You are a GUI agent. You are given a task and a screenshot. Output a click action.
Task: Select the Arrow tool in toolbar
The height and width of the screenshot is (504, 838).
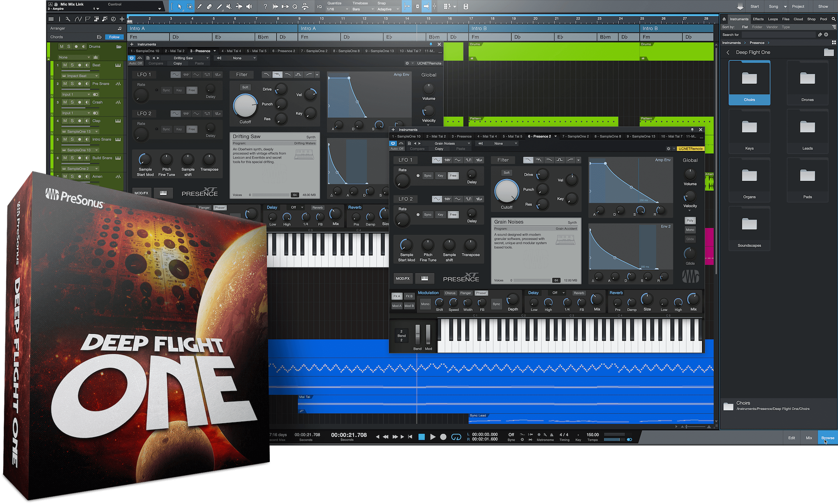(180, 7)
